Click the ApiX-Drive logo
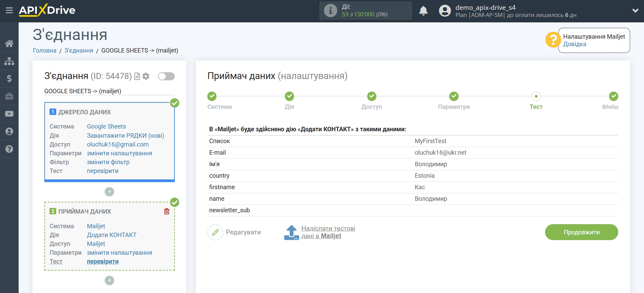 point(47,10)
